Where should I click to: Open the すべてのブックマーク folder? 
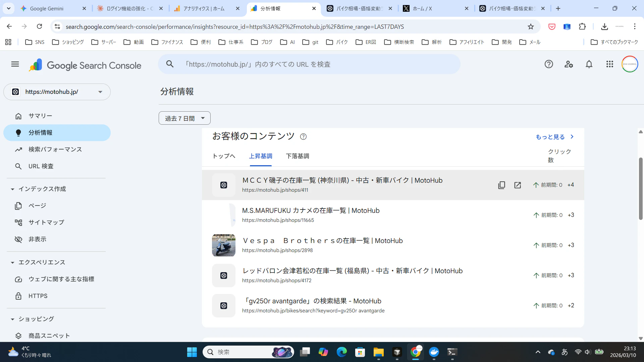(614, 42)
